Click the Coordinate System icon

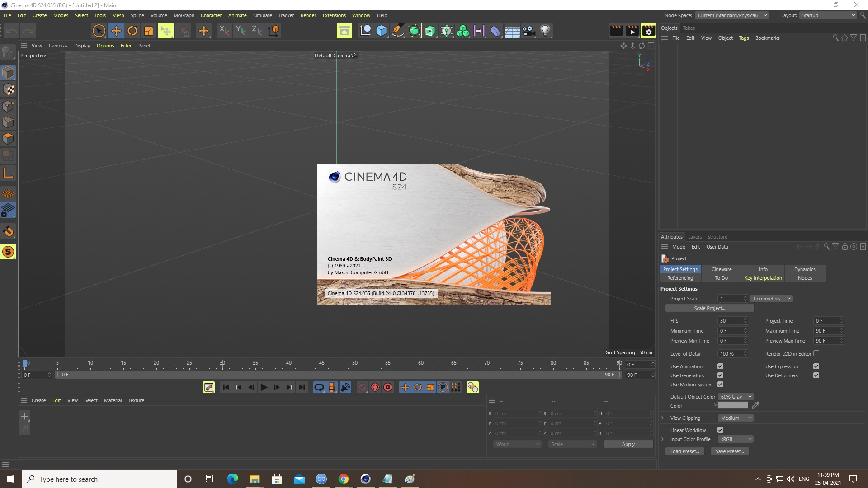coord(274,31)
